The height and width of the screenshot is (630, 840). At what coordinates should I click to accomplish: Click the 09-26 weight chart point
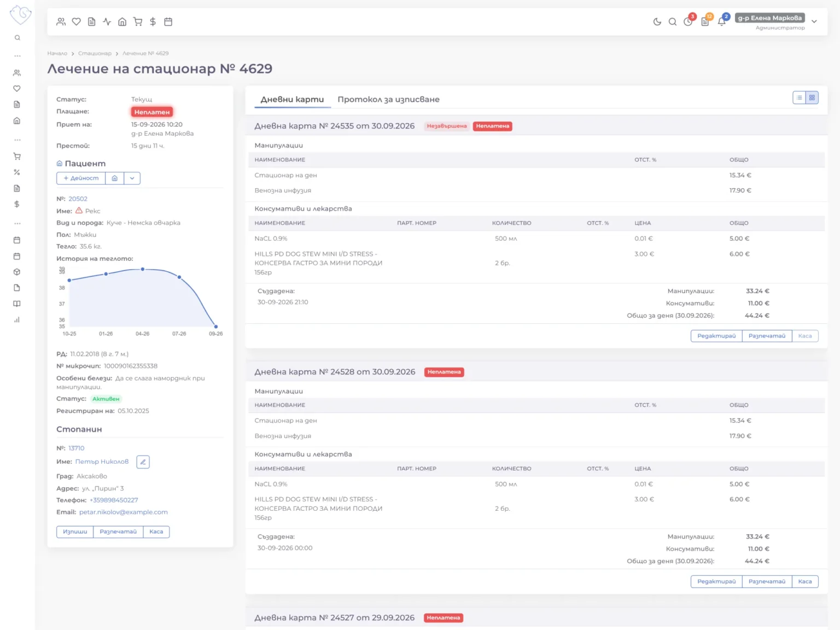tap(216, 326)
